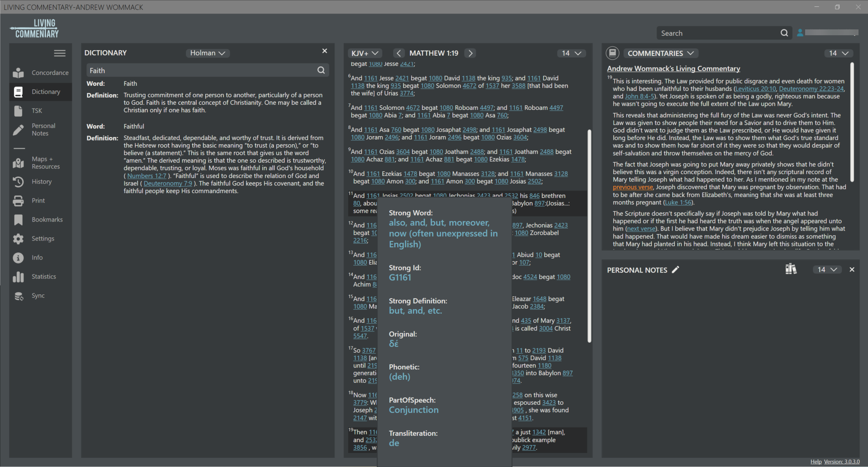Open the Concordance tool
This screenshot has width=868, height=467.
(41, 73)
